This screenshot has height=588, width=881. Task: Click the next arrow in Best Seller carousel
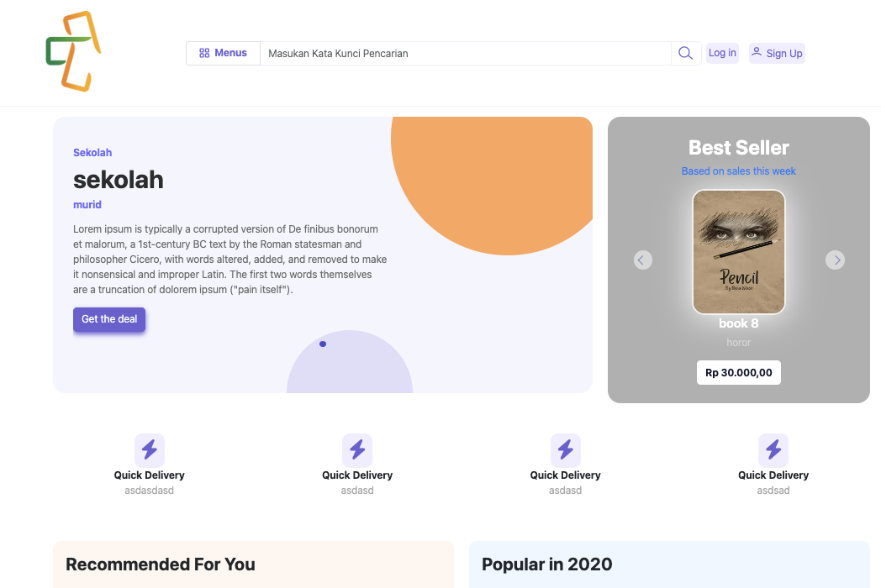pos(835,260)
